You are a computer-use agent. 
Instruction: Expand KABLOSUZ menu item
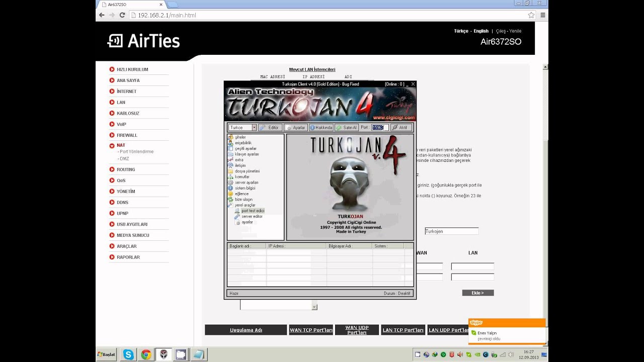pyautogui.click(x=128, y=113)
